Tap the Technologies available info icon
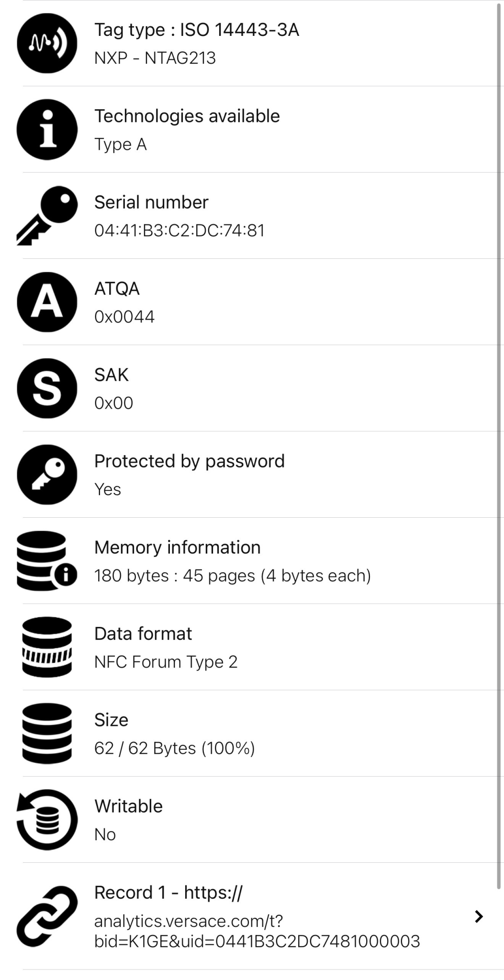Screen dimensions: 504x980 (x=47, y=130)
